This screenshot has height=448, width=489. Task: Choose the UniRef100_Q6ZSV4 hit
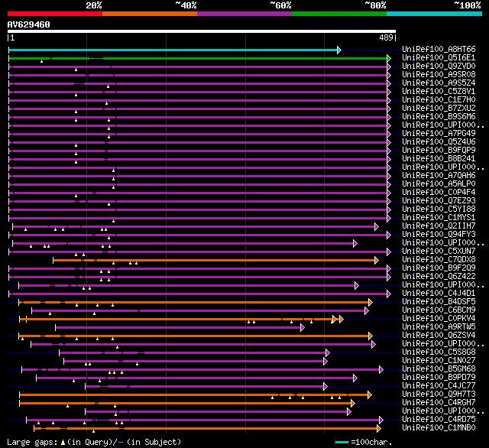click(439, 336)
